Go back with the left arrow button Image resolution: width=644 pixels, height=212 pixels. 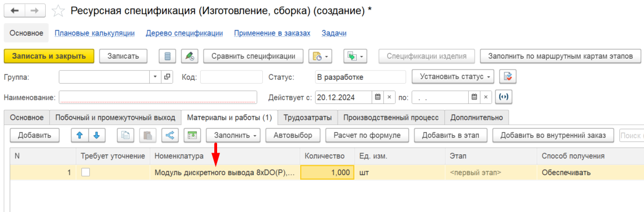coord(15,11)
